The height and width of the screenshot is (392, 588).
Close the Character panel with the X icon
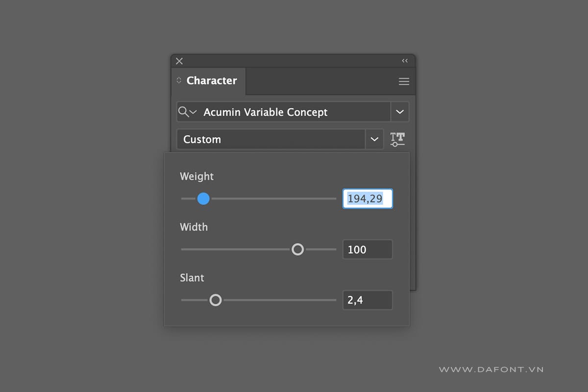179,61
